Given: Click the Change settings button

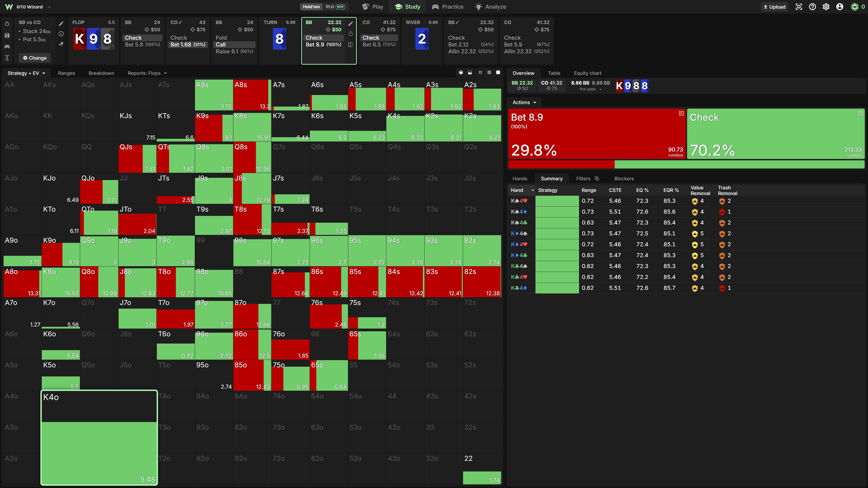Looking at the screenshot, I should pyautogui.click(x=35, y=58).
